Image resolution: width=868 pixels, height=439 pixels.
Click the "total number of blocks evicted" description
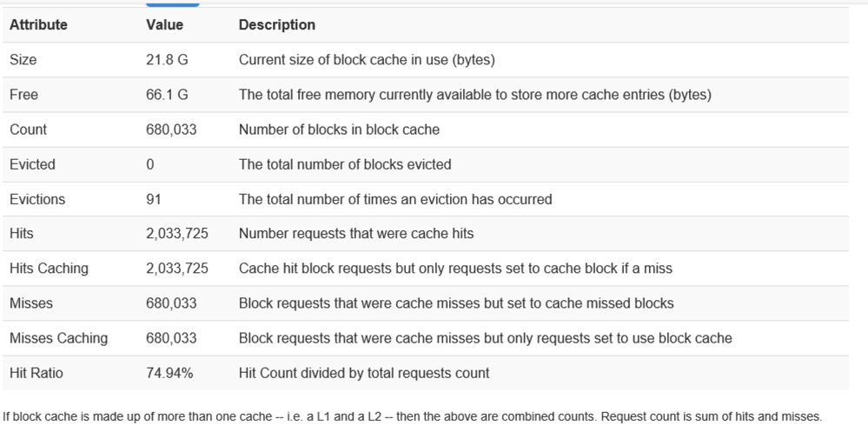point(345,164)
